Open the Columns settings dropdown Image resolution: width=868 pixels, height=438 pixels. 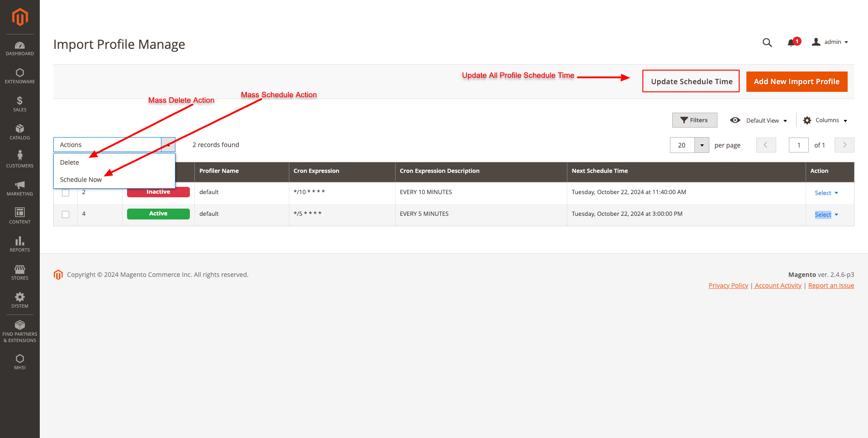pyautogui.click(x=825, y=120)
